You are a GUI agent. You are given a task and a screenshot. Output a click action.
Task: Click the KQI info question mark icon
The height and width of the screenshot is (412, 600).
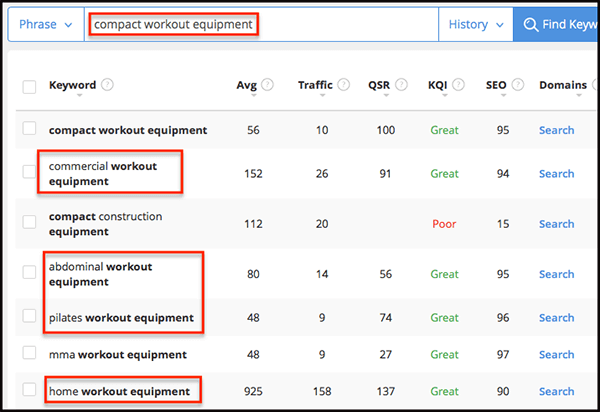click(x=458, y=85)
